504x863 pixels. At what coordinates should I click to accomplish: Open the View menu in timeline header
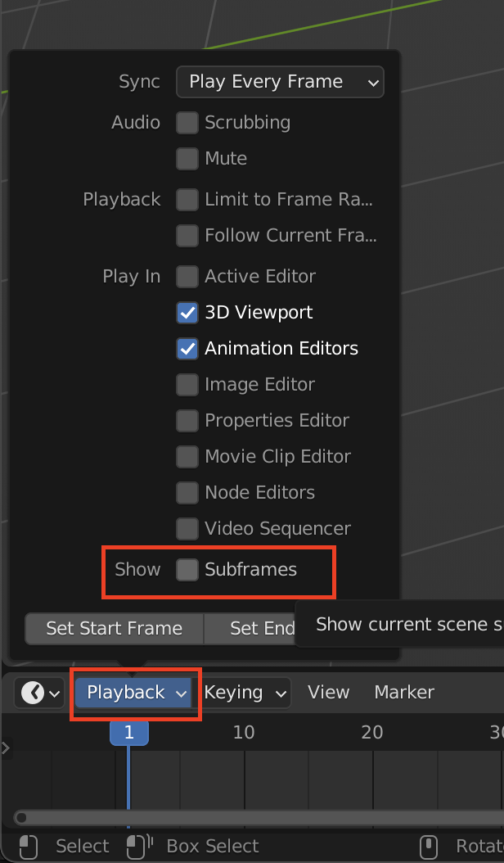328,693
